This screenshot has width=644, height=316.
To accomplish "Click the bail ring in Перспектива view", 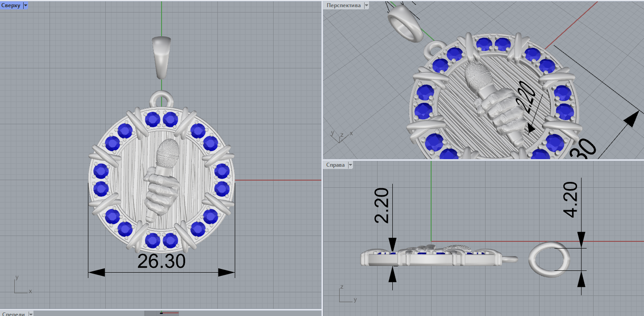I will 405,27.
